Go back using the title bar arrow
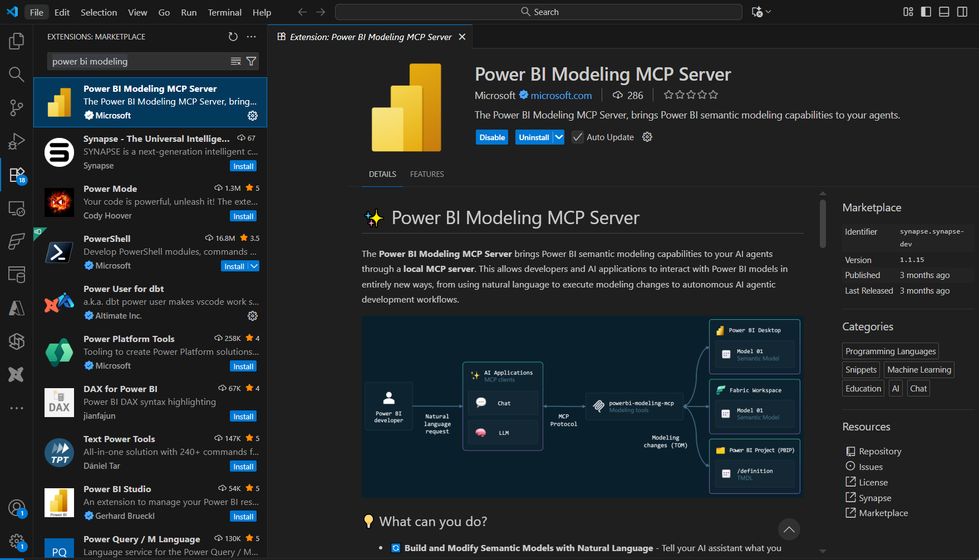979x560 pixels. click(x=302, y=12)
